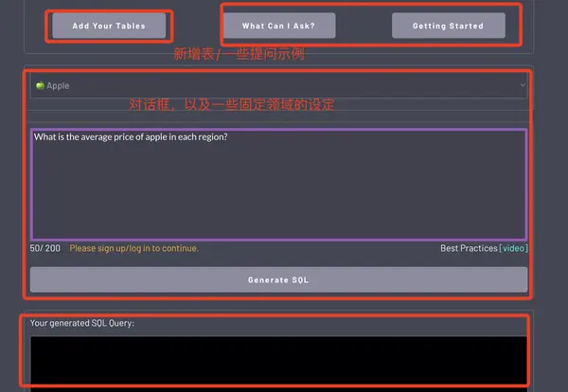Image resolution: width=568 pixels, height=392 pixels.
Task: Click the 'Best Practices' text label
Action: point(469,248)
